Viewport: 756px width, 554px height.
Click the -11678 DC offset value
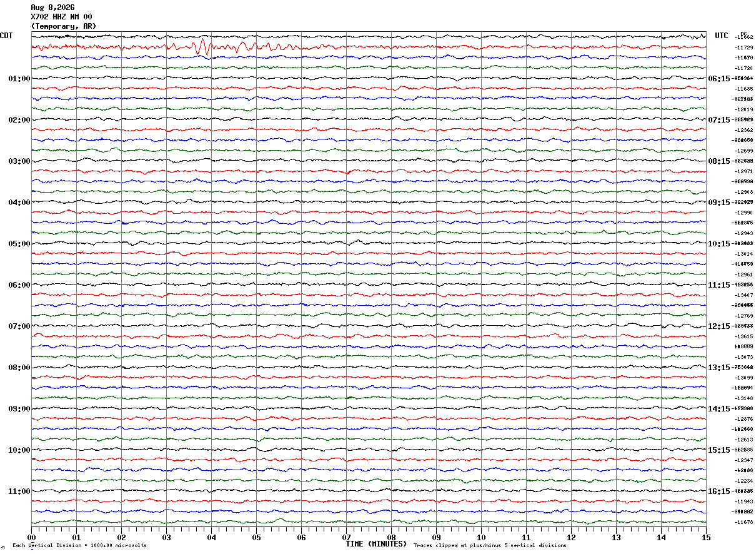744,522
